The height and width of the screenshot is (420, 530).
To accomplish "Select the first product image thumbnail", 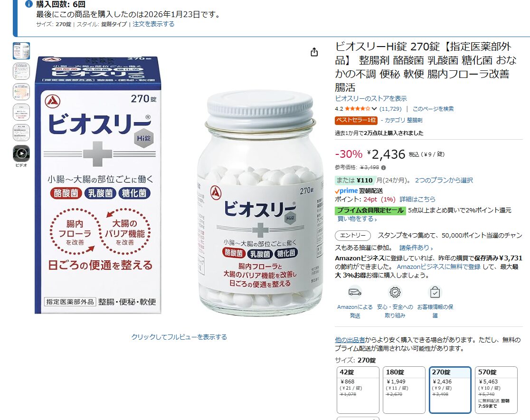I will [21, 51].
